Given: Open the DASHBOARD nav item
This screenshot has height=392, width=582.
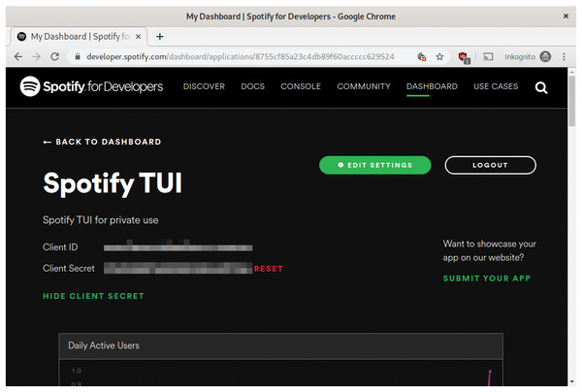Looking at the screenshot, I should pyautogui.click(x=432, y=86).
